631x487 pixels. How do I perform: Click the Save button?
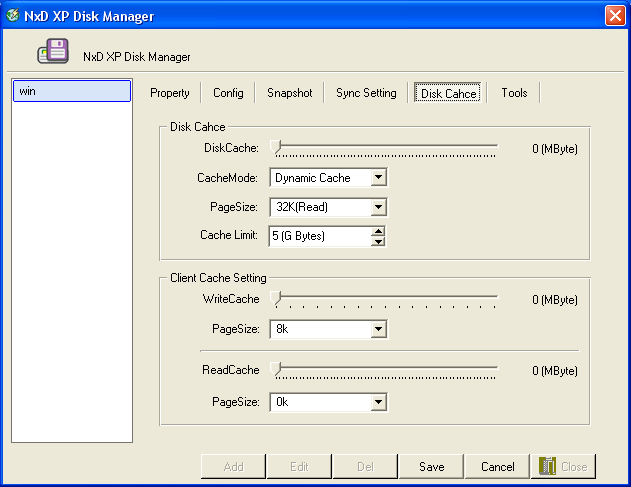tap(431, 466)
